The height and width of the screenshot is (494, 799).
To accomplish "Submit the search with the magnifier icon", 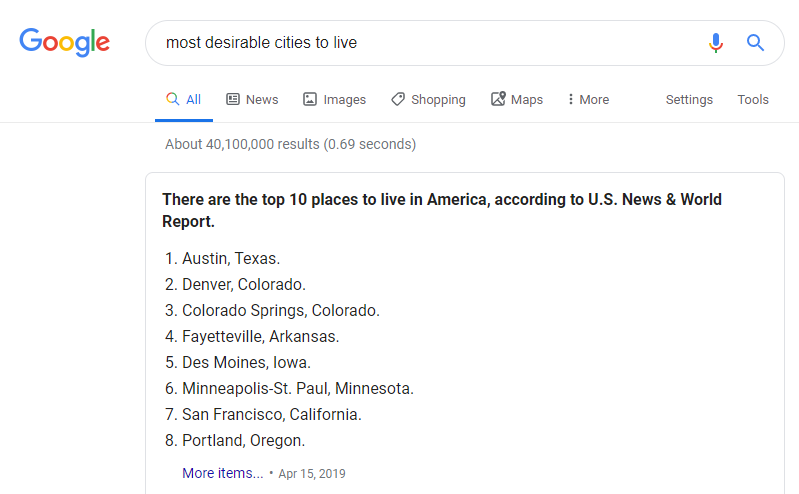I will pos(755,43).
